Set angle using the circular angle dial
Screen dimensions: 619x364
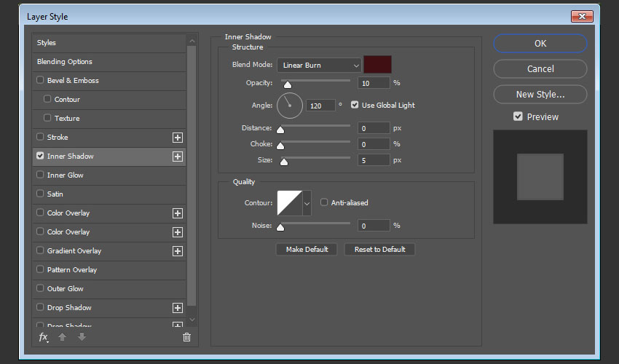coord(290,106)
